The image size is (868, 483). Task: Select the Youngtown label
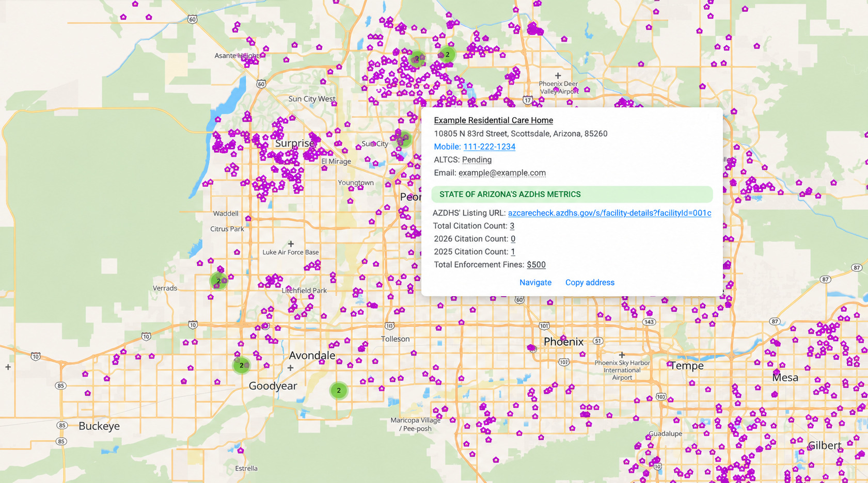pos(356,183)
